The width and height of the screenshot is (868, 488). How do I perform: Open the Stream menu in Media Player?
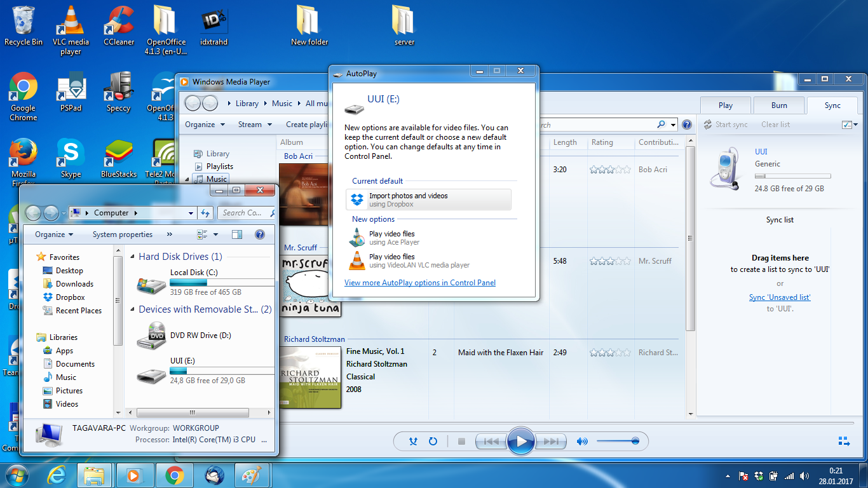pos(255,125)
